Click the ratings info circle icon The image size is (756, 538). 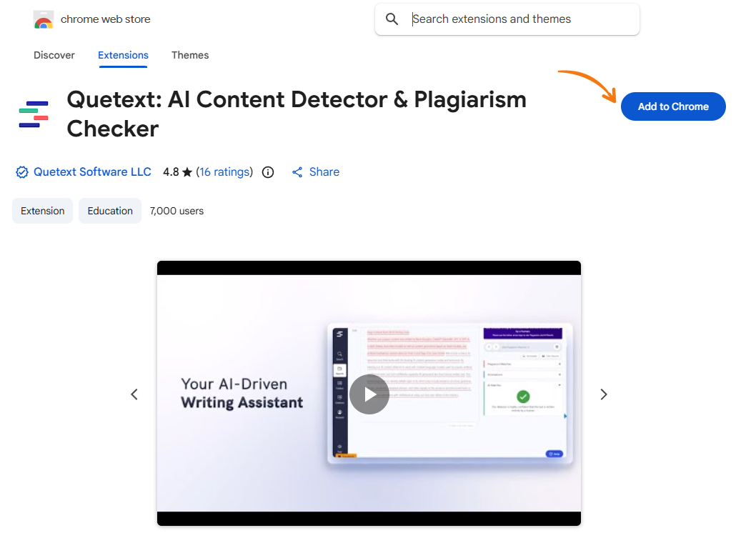268,172
